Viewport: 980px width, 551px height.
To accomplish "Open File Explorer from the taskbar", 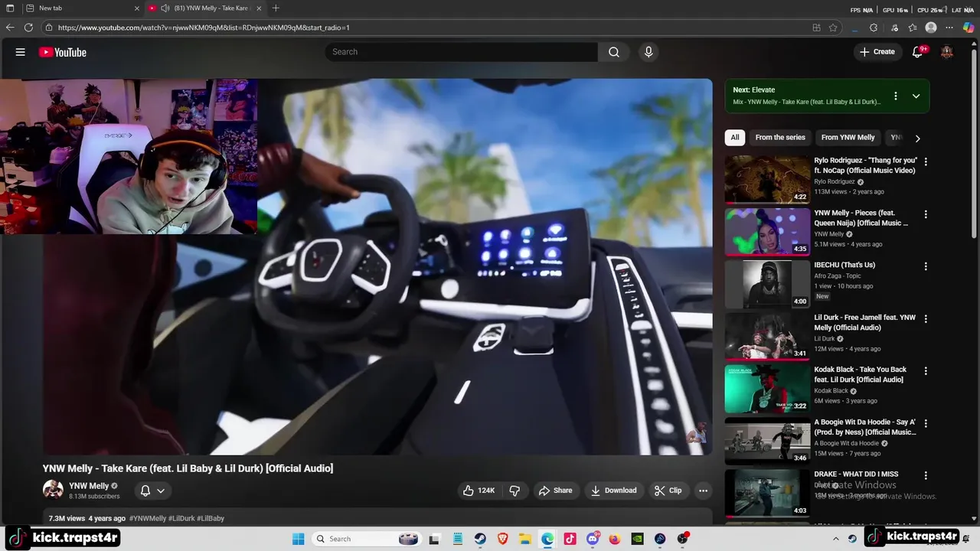I will 525,539.
